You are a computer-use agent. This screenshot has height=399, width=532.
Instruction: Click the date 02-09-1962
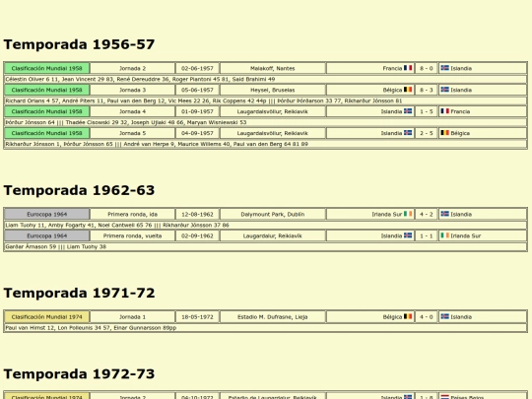197,235
